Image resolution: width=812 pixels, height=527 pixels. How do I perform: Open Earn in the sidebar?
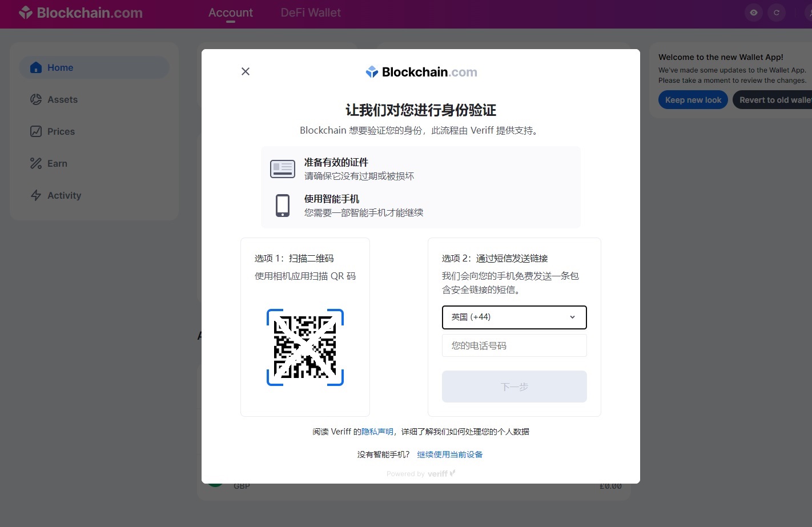(94, 163)
